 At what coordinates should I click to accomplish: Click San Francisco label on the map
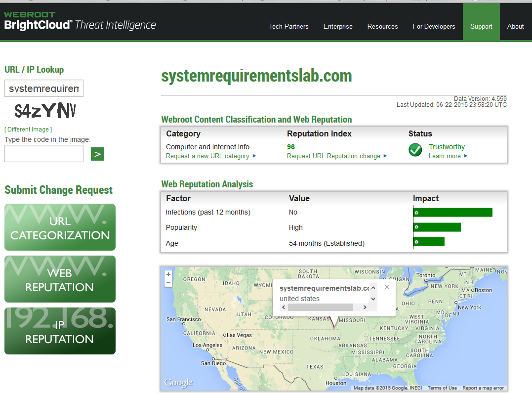[184, 319]
